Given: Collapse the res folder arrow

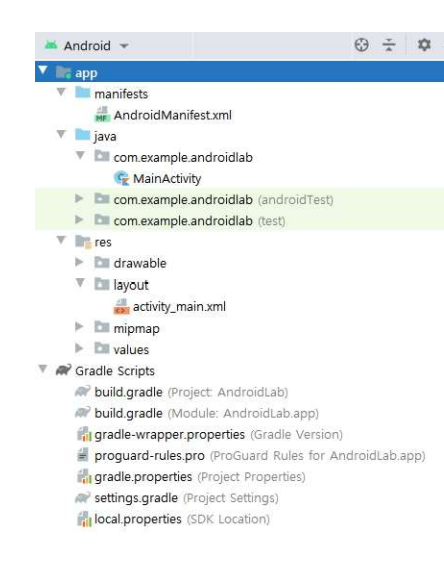Looking at the screenshot, I should 61,240.
